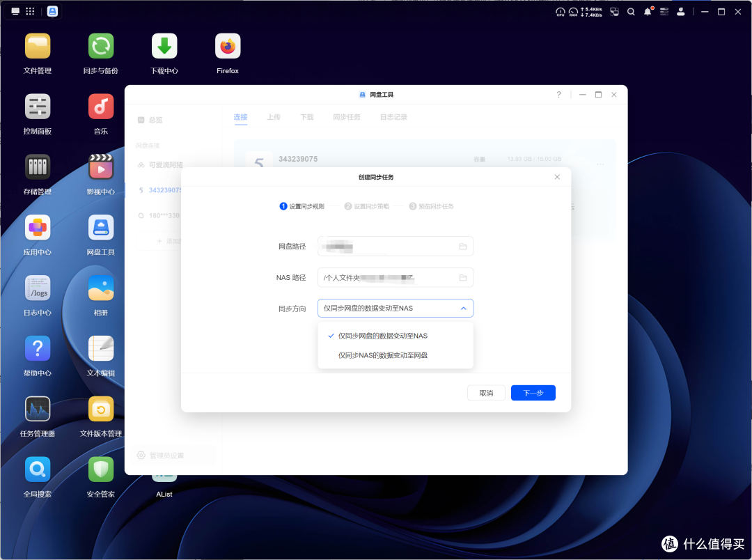This screenshot has width=752, height=560.
Task: Open the help icon in 网盘工具 title bar
Action: (558, 95)
